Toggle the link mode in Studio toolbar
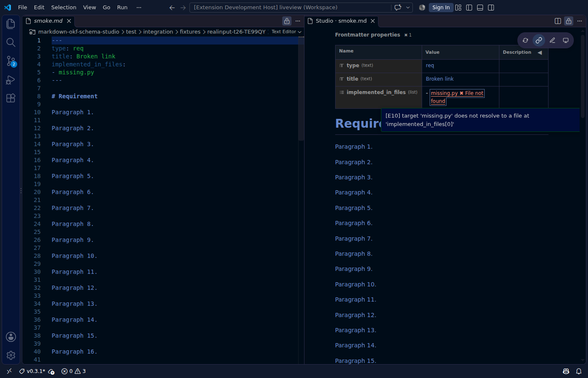 click(539, 40)
